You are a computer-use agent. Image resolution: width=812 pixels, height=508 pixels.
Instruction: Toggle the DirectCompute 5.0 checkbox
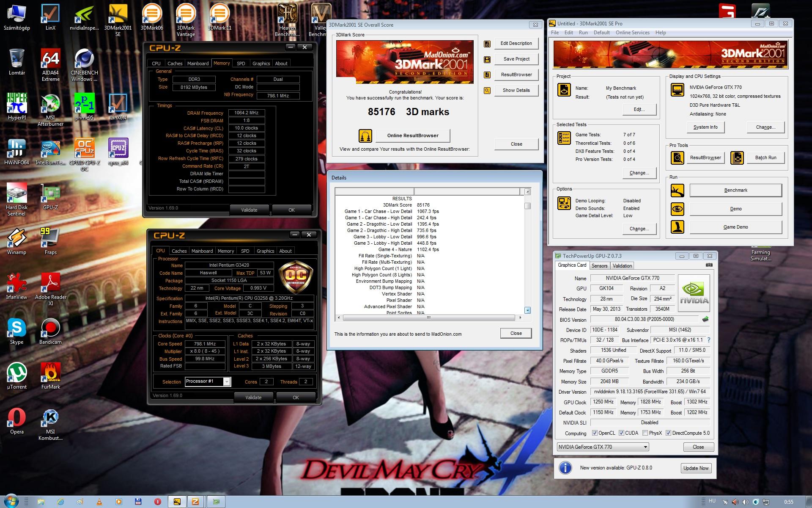(668, 433)
